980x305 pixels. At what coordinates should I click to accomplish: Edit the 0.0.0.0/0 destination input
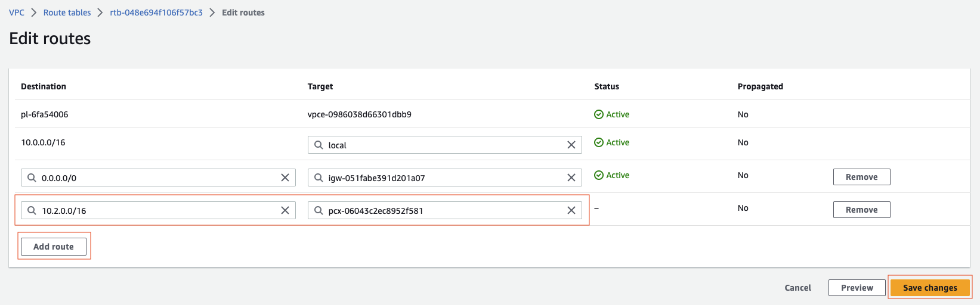158,178
